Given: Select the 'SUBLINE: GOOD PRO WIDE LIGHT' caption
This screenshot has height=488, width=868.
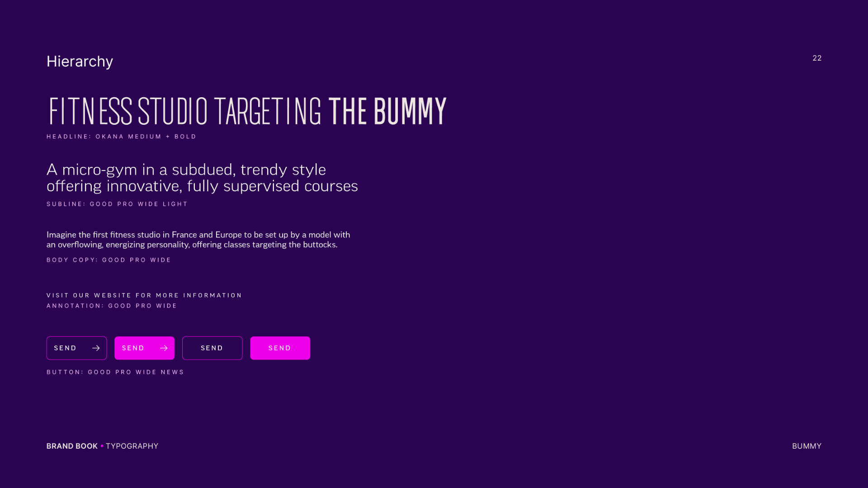Looking at the screenshot, I should [117, 204].
